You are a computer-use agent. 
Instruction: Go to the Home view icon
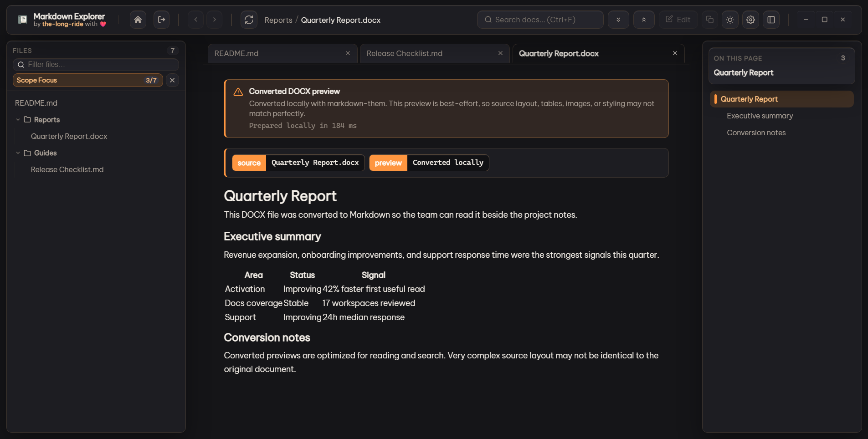138,20
